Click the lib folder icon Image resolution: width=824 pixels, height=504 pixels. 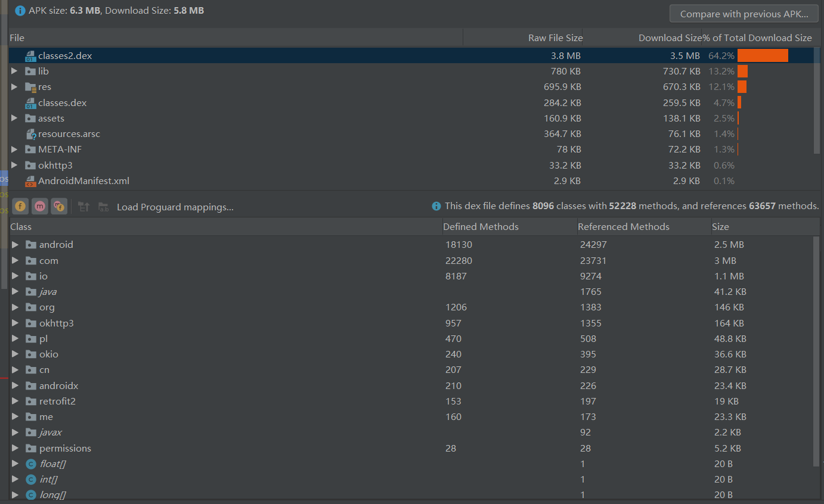click(30, 71)
